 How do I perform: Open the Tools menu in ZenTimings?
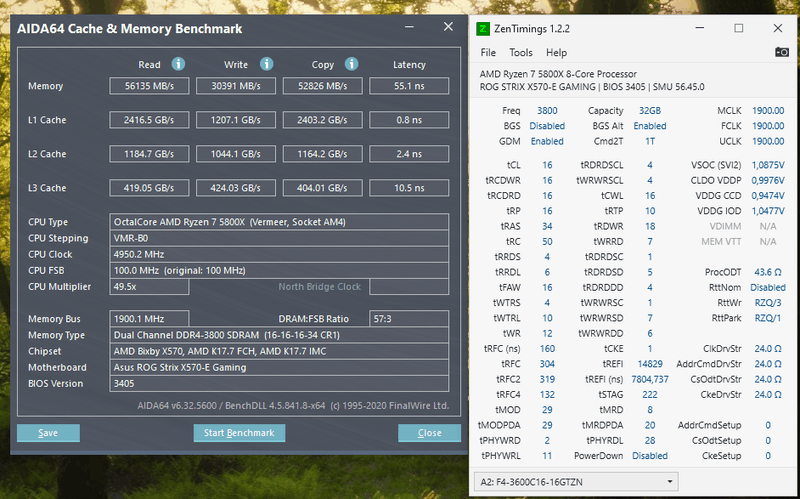point(521,53)
